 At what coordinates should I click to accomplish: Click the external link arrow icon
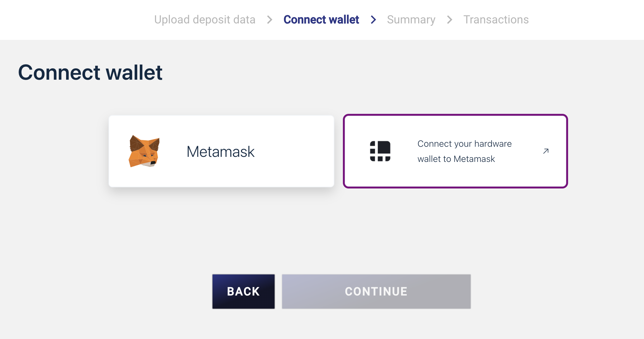(x=546, y=151)
